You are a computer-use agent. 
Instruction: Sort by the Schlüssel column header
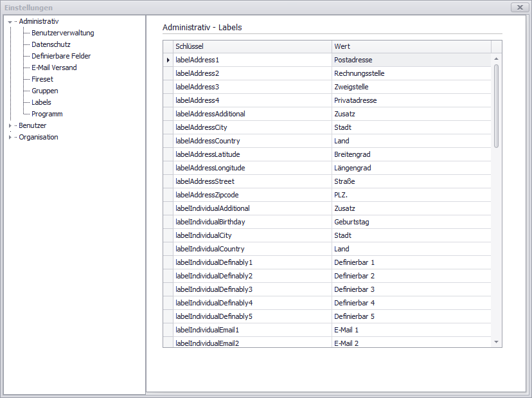252,46
